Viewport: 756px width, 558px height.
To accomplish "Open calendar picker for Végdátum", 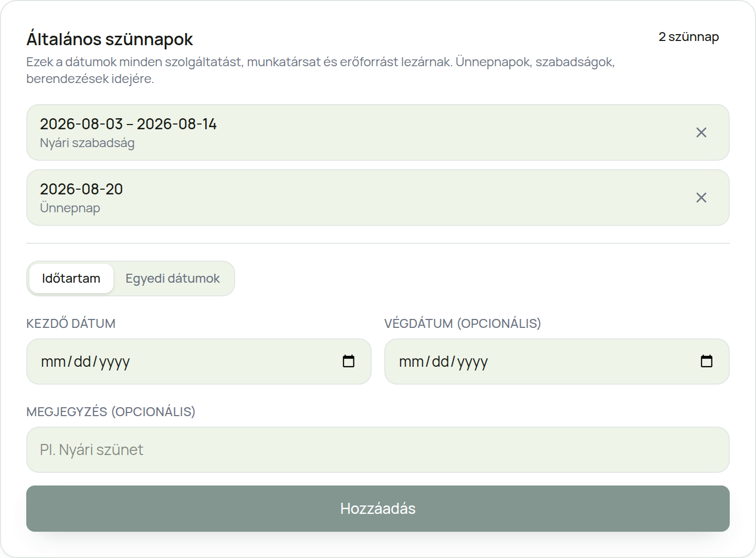I will [x=707, y=361].
